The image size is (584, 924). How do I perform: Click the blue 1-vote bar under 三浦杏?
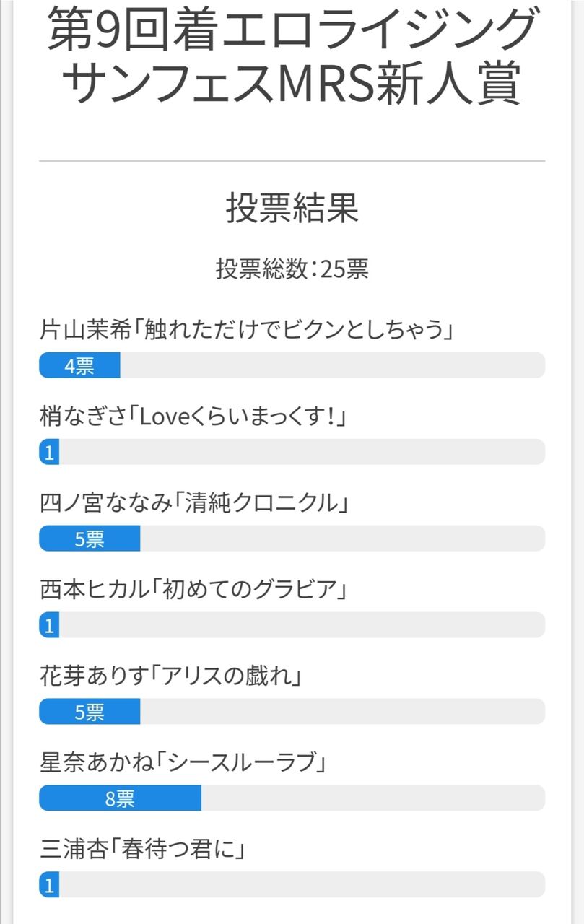pos(49,885)
